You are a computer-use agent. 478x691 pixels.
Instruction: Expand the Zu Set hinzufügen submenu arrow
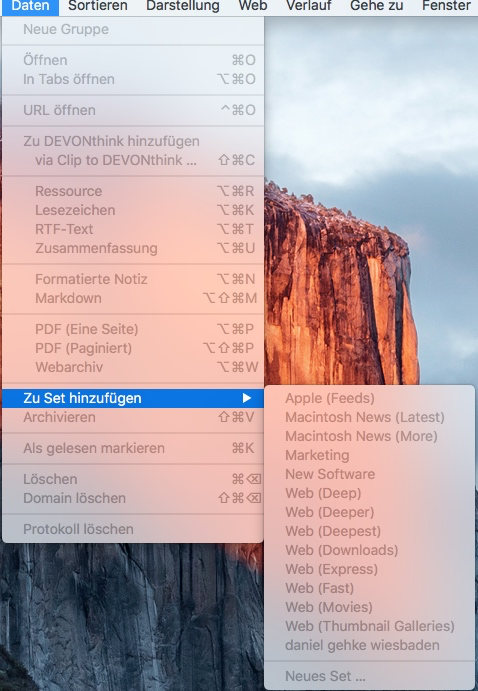tap(247, 398)
